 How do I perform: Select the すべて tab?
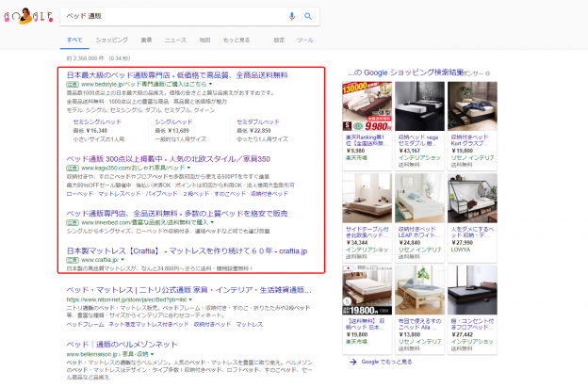[x=74, y=40]
